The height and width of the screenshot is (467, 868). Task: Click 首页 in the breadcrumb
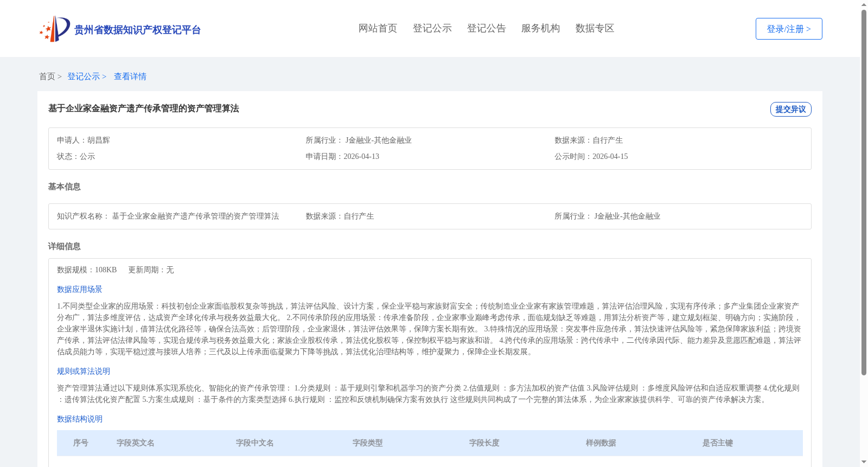[47, 76]
